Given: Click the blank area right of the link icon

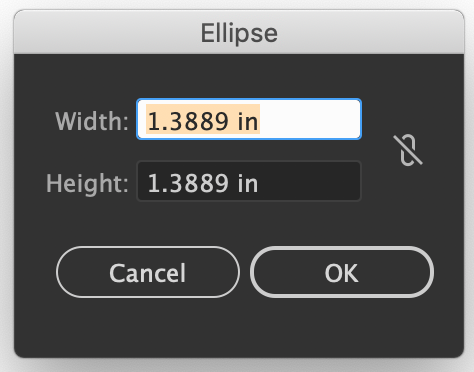Looking at the screenshot, I should click(x=443, y=150).
